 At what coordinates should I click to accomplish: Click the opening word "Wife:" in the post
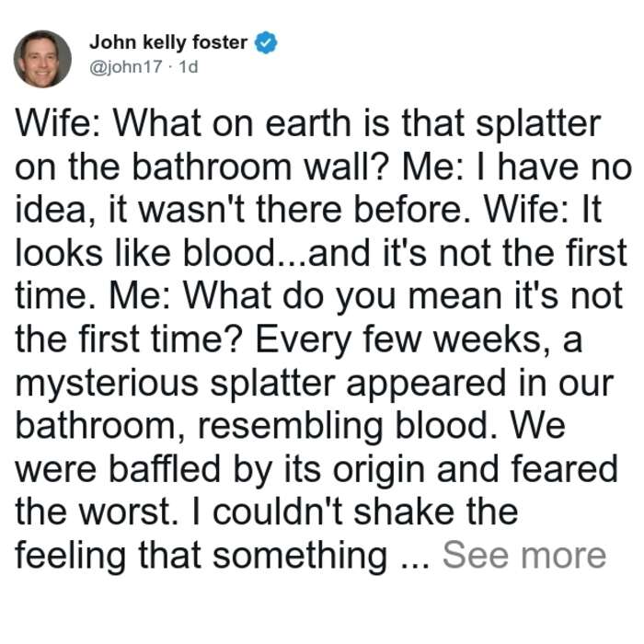[x=56, y=122]
